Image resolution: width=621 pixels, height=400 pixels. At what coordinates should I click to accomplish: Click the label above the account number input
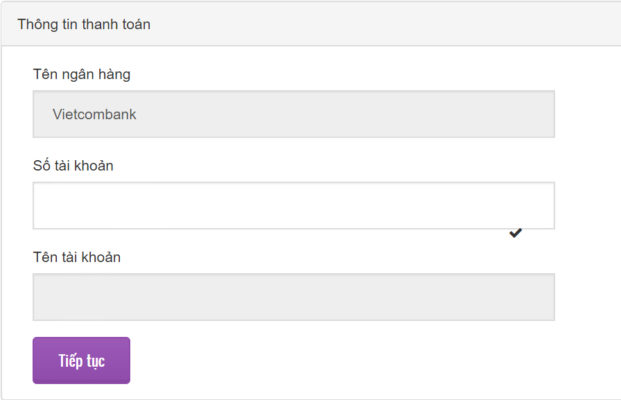73,165
